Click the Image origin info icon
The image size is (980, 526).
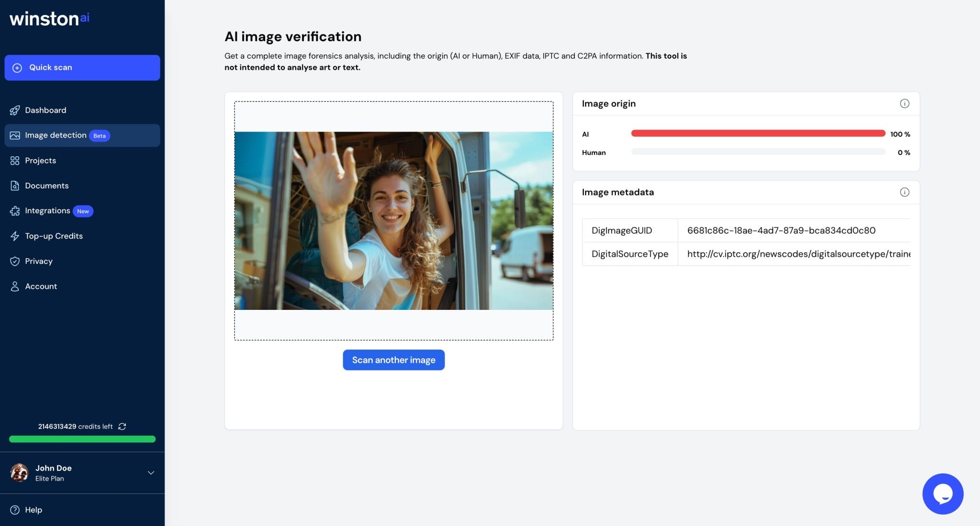904,102
